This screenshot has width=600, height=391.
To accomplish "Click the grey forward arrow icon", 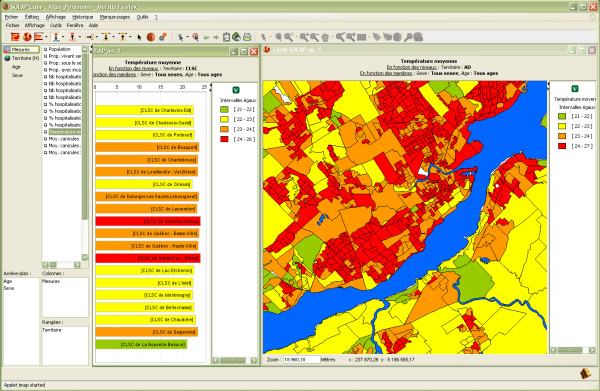I will pyautogui.click(x=216, y=37).
